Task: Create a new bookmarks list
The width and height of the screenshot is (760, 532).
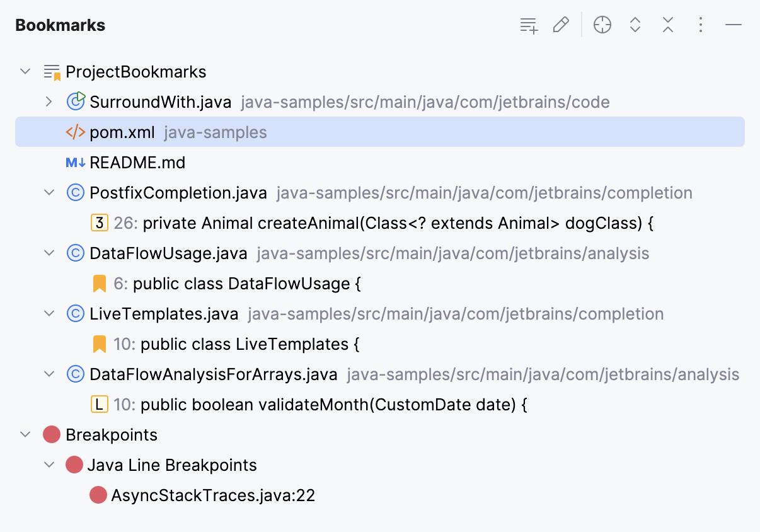Action: 528,25
